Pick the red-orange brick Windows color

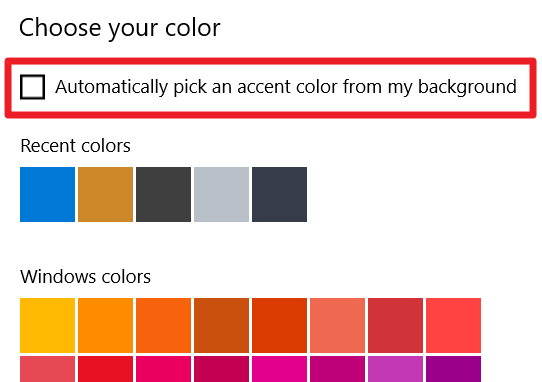pos(279,325)
